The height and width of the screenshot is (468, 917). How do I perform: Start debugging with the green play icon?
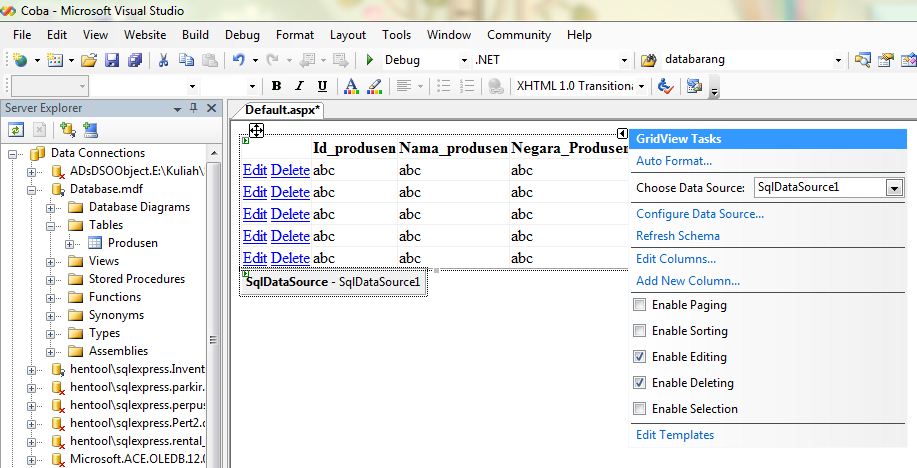pyautogui.click(x=370, y=60)
